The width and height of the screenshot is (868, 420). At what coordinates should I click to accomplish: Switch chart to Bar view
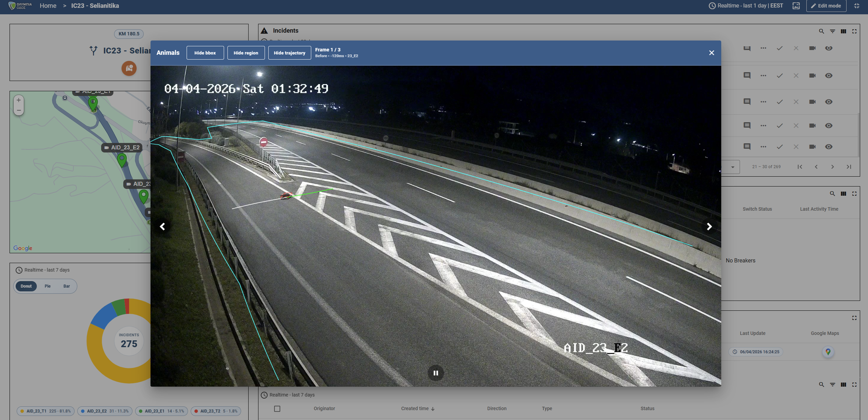click(66, 286)
